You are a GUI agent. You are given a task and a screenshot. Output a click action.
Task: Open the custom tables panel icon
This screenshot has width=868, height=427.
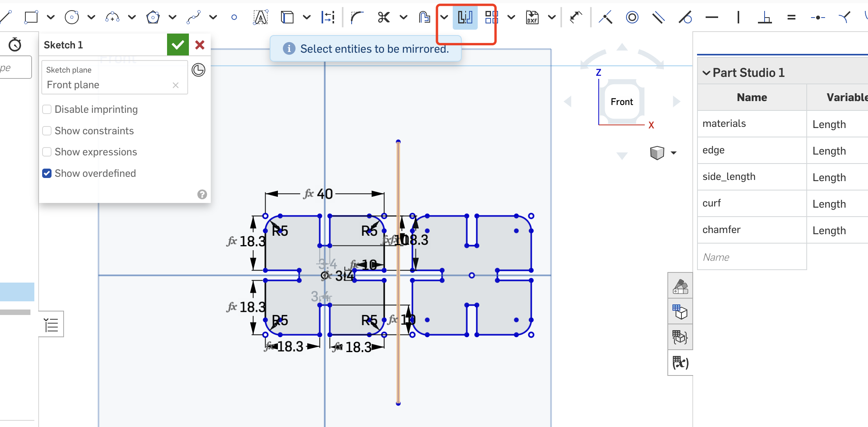tap(680, 337)
